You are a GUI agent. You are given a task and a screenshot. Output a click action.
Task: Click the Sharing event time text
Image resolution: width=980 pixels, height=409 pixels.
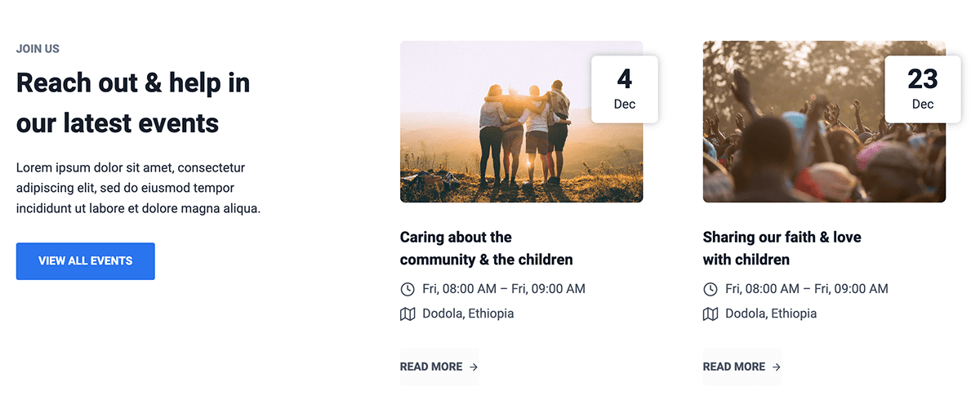click(x=807, y=289)
